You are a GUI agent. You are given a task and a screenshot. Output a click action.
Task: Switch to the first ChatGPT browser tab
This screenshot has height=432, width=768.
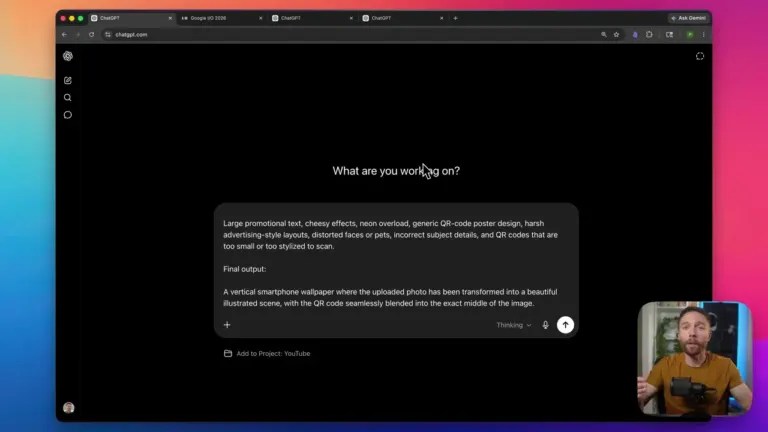point(130,18)
